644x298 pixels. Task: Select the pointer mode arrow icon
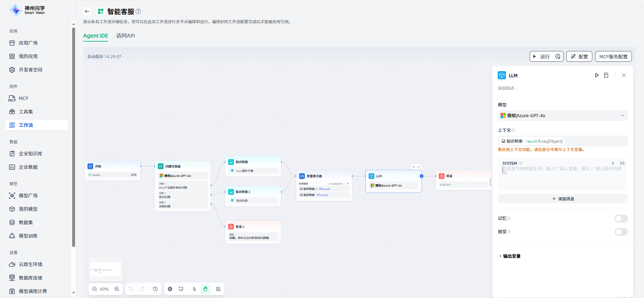pyautogui.click(x=194, y=289)
